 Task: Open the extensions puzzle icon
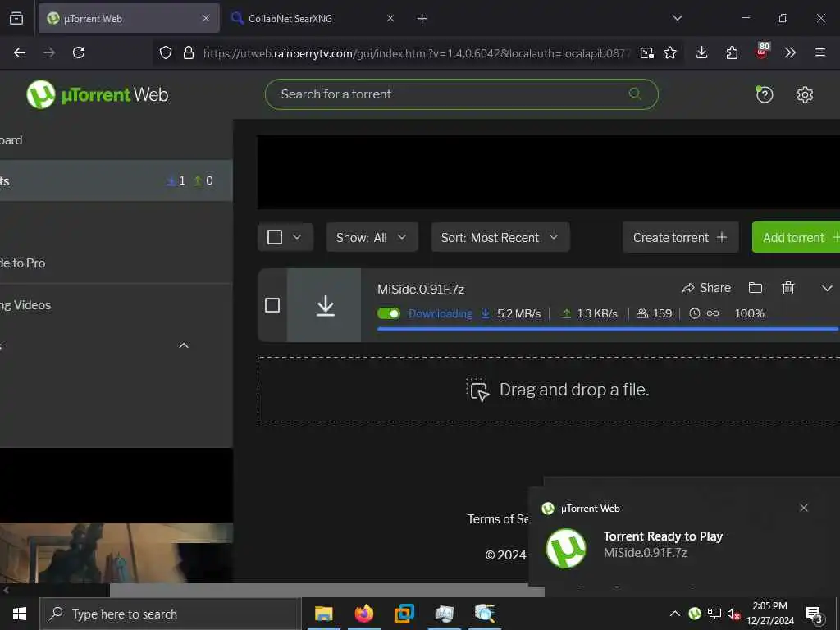pos(732,52)
